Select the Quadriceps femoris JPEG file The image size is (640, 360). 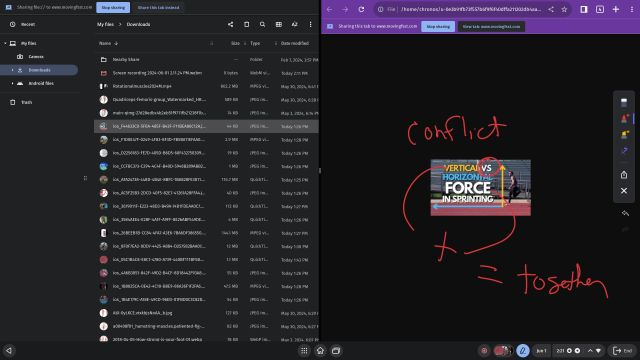[206, 100]
